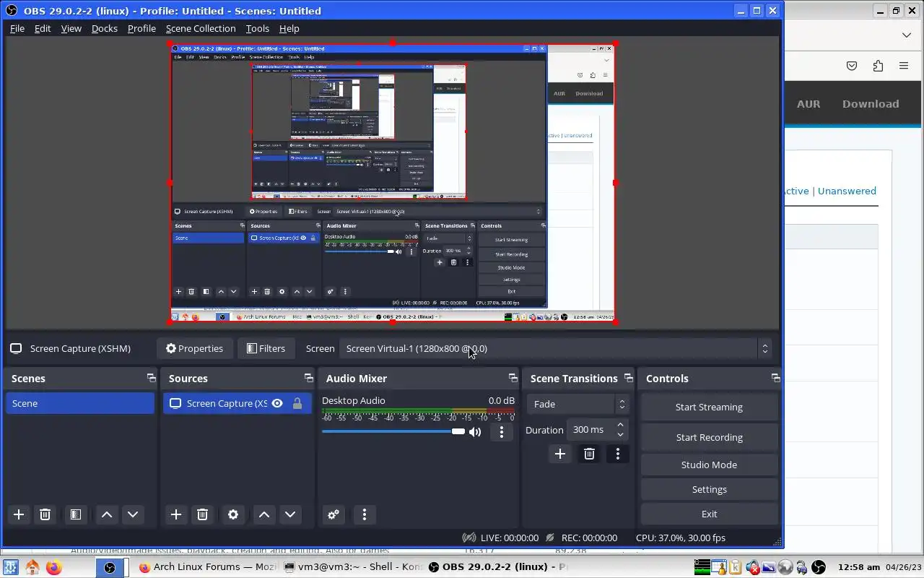Undock the Scene Transitions panel
Image resolution: width=924 pixels, height=578 pixels.
pyautogui.click(x=628, y=378)
